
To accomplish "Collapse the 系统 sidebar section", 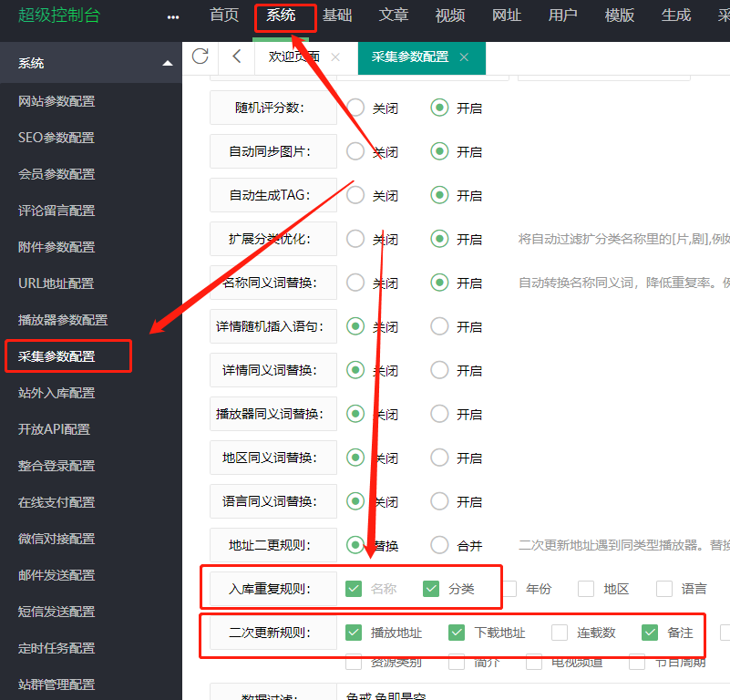I will 167,63.
